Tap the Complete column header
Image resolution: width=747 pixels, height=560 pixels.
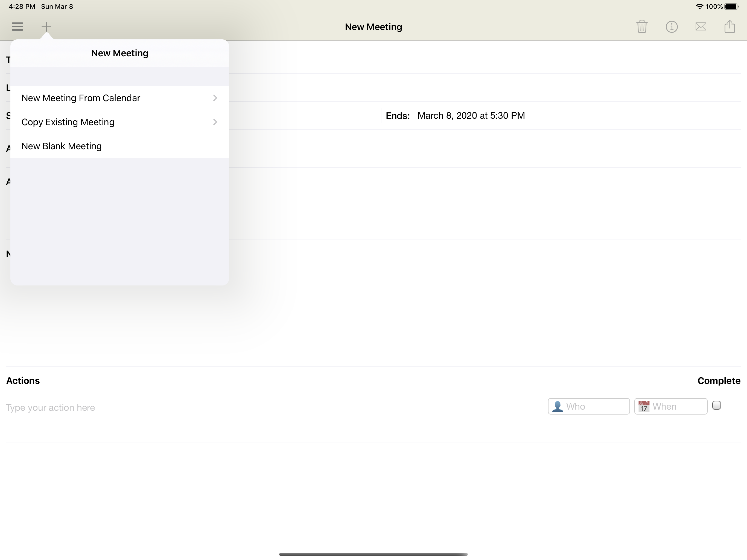719,381
